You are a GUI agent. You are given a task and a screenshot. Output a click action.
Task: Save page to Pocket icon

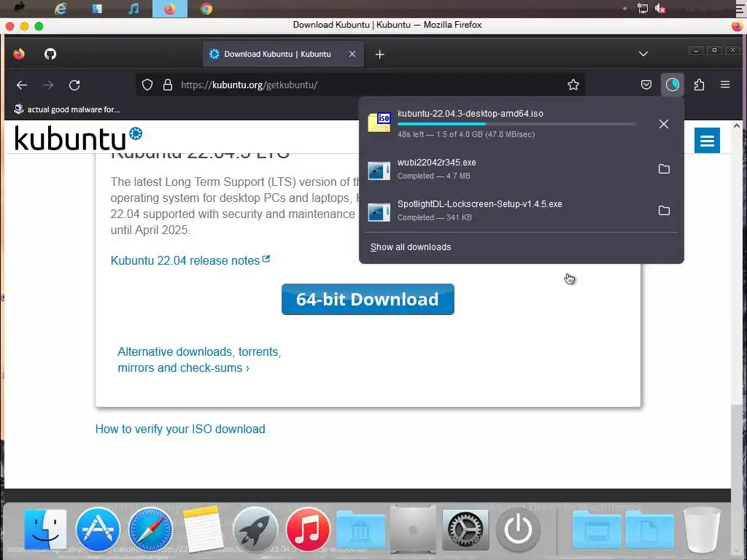click(646, 85)
